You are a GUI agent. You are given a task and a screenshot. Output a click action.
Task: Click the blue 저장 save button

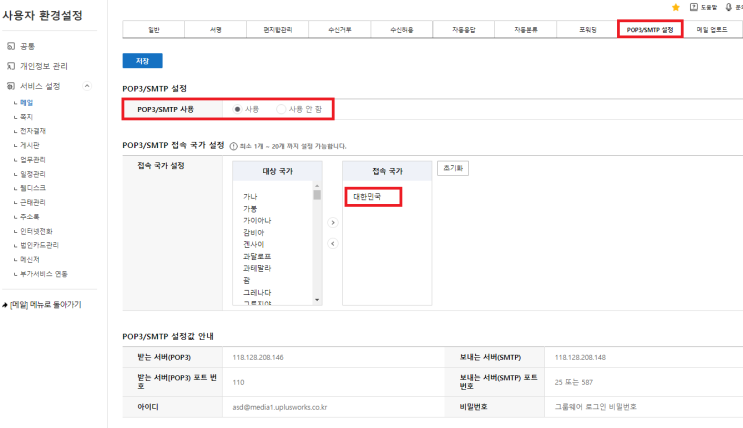(x=143, y=61)
